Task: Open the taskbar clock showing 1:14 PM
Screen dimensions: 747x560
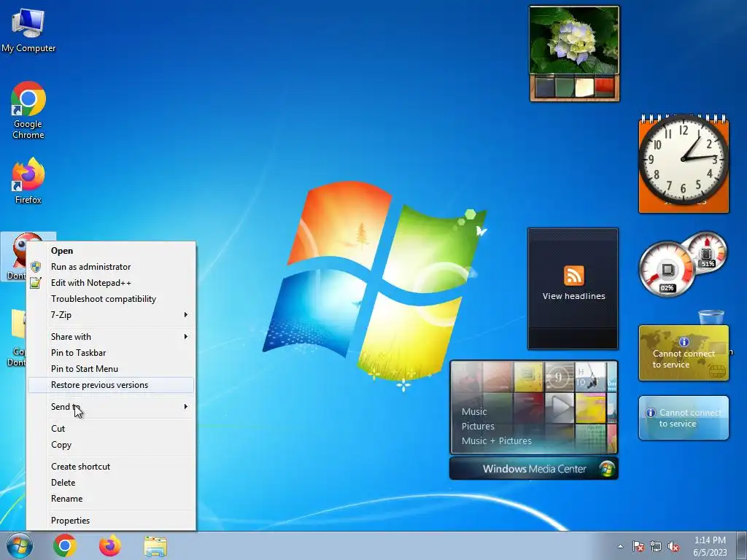Action: pos(710,546)
